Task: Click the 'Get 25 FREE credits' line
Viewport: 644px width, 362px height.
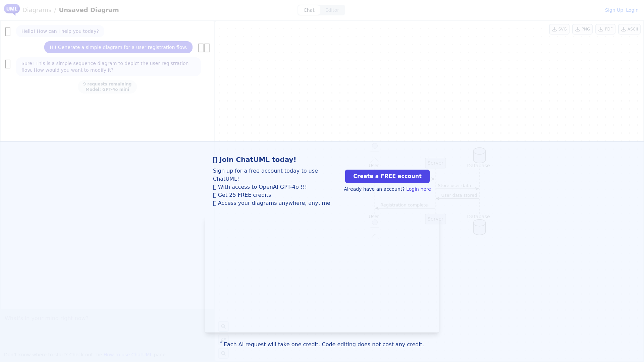Action: (x=242, y=195)
